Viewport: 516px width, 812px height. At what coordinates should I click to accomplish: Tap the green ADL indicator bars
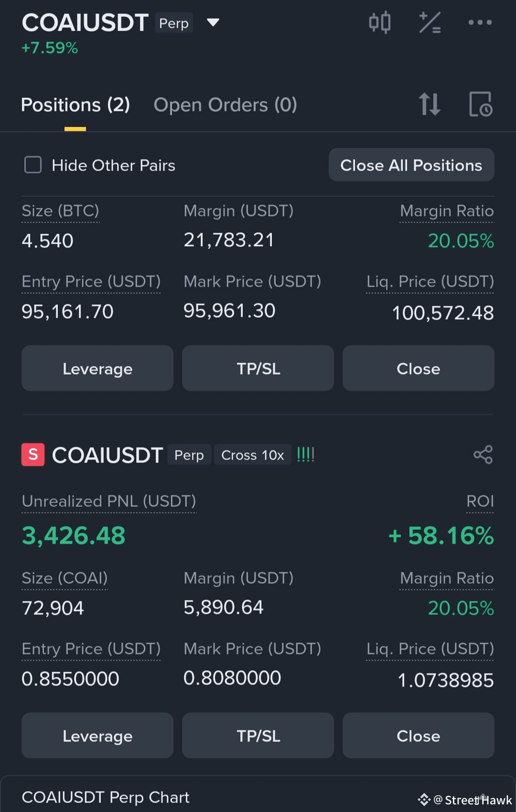pos(305,454)
